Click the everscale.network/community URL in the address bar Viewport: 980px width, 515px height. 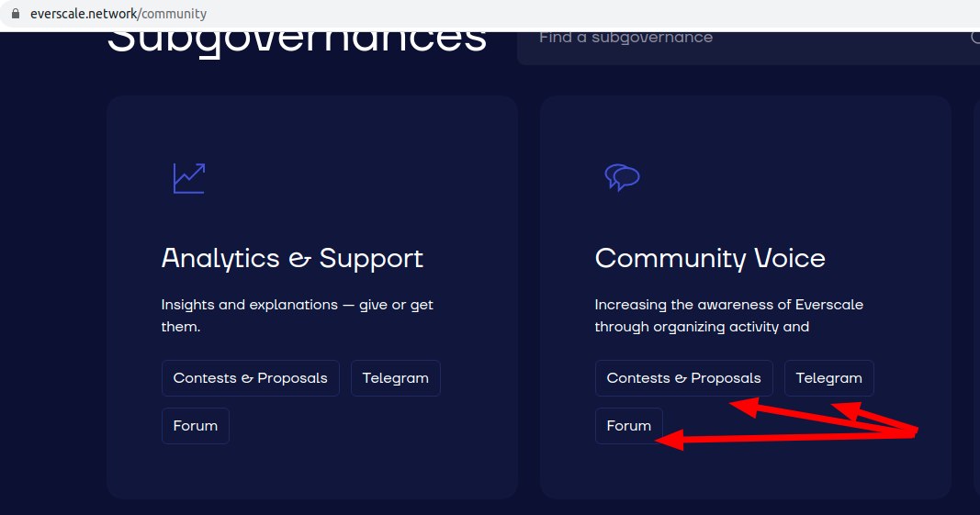click(117, 14)
